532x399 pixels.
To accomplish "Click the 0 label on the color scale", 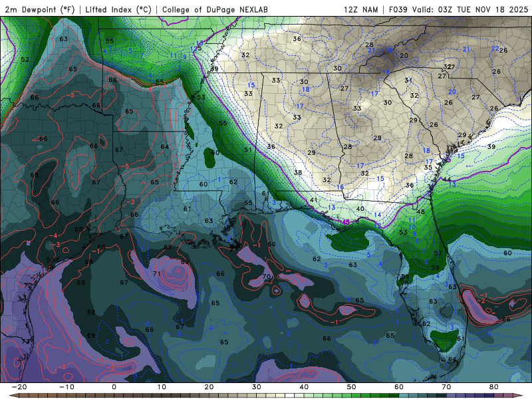I will tap(114, 387).
